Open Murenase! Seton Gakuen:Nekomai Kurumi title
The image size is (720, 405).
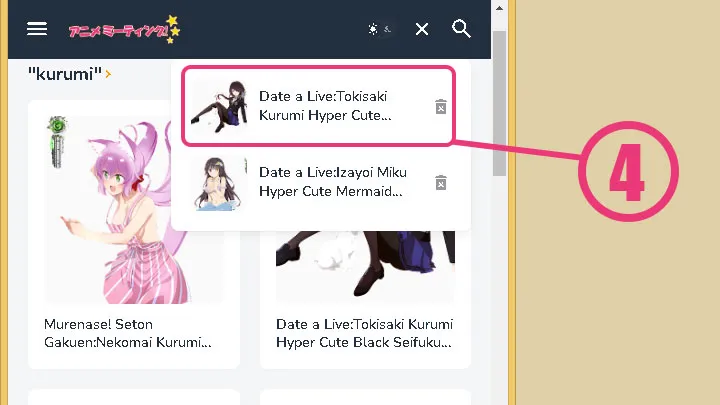tap(128, 333)
